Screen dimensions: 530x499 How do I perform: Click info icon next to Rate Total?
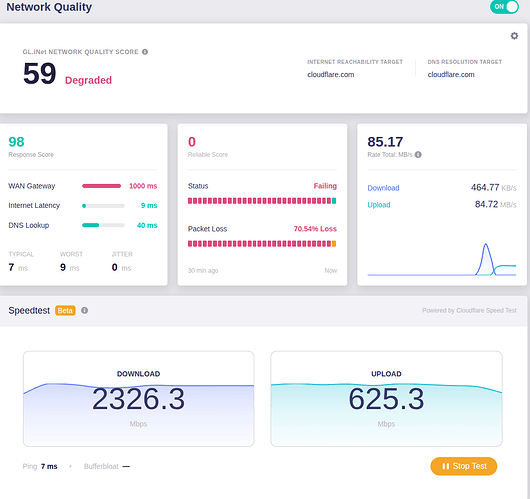418,155
